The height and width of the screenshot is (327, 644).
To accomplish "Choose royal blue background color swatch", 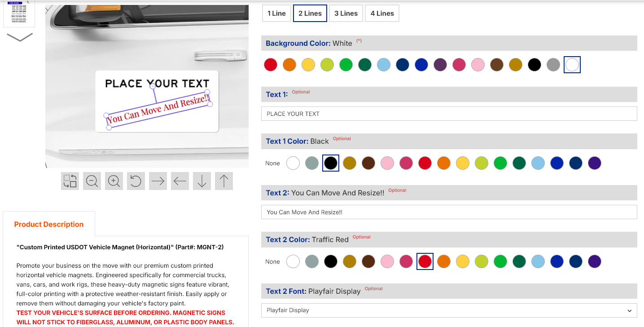I will pos(421,65).
